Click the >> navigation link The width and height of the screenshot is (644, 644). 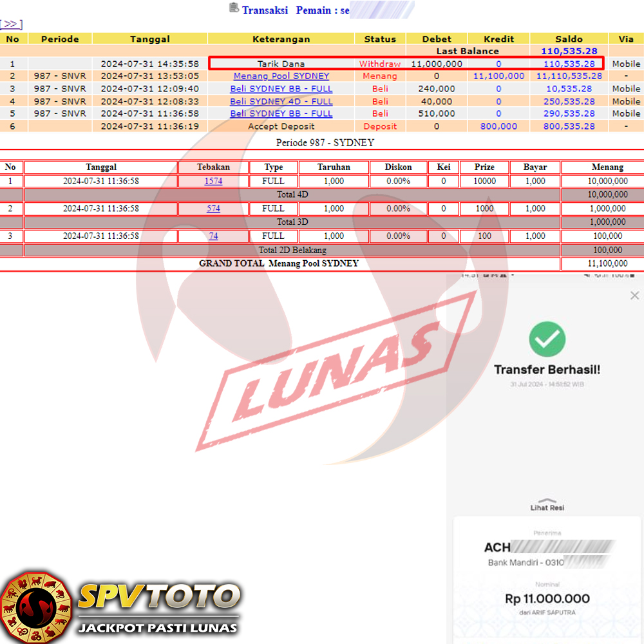pos(11,24)
